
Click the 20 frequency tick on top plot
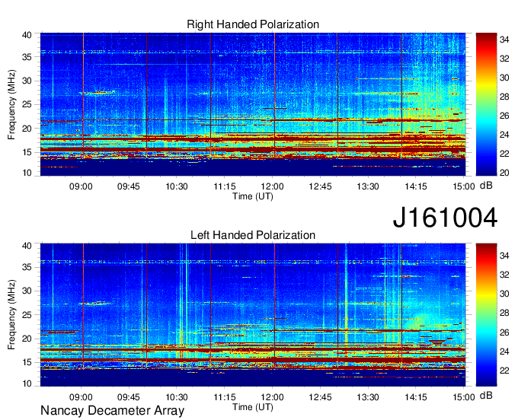click(x=27, y=129)
